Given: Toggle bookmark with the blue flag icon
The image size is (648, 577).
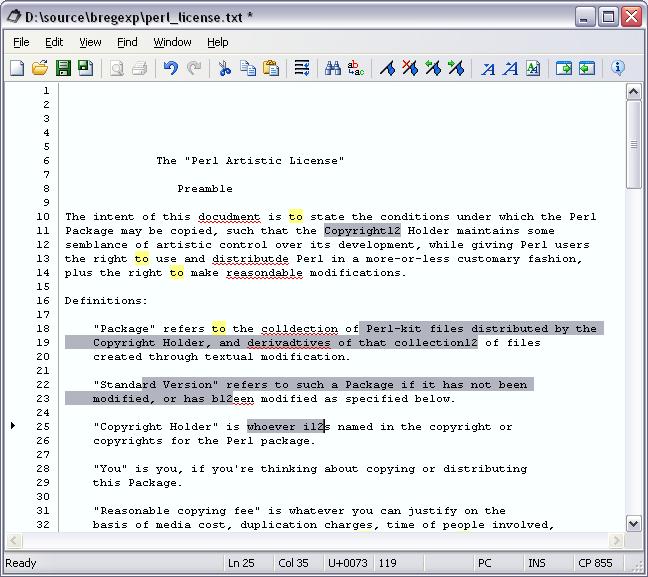Looking at the screenshot, I should (x=387, y=68).
